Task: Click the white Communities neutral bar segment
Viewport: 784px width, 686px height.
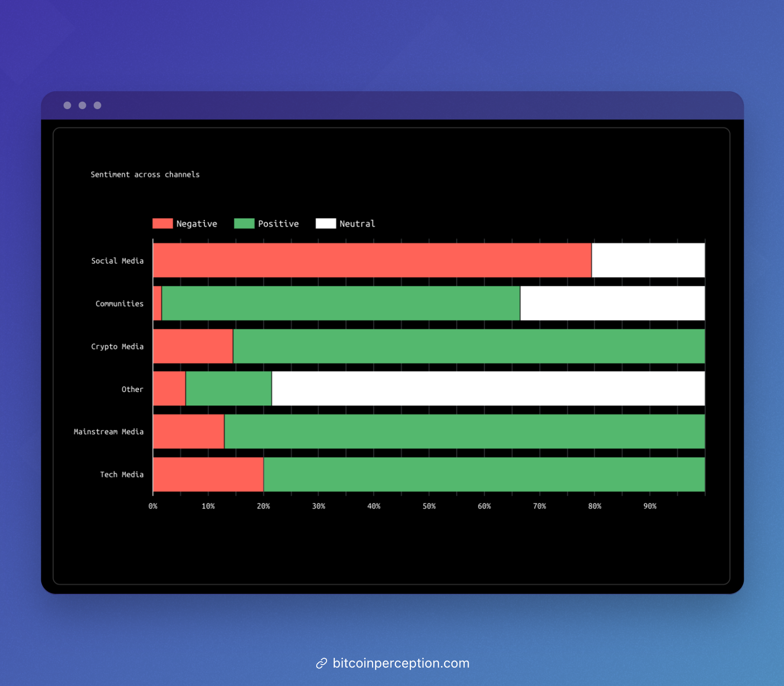Action: pyautogui.click(x=612, y=303)
